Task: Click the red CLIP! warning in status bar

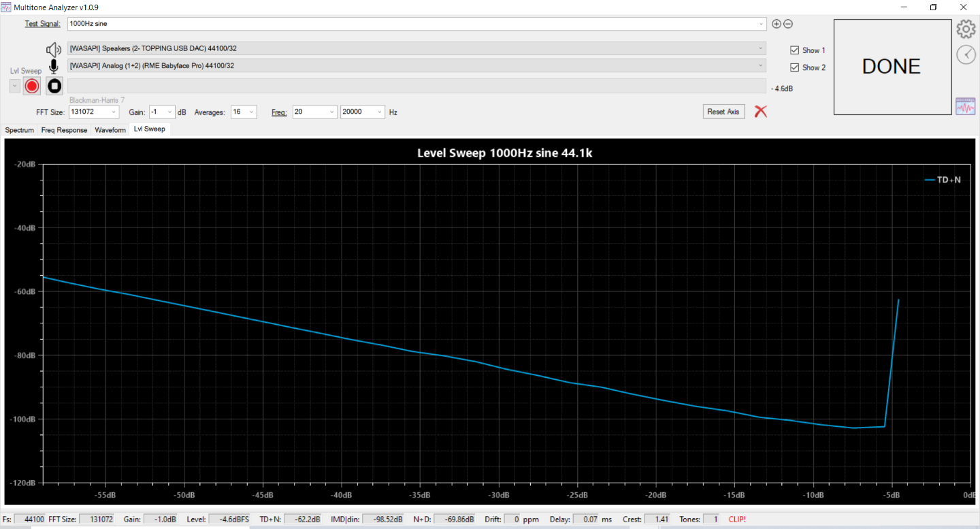Action: pos(737,519)
